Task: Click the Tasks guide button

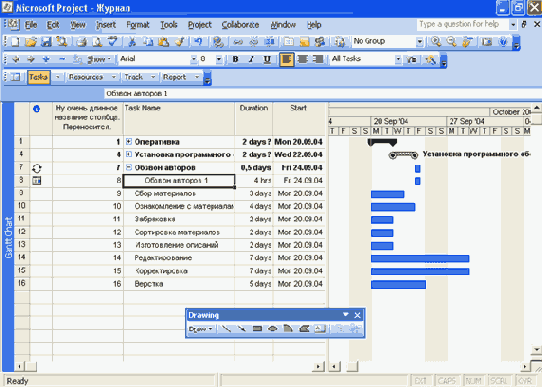Action: [x=38, y=77]
